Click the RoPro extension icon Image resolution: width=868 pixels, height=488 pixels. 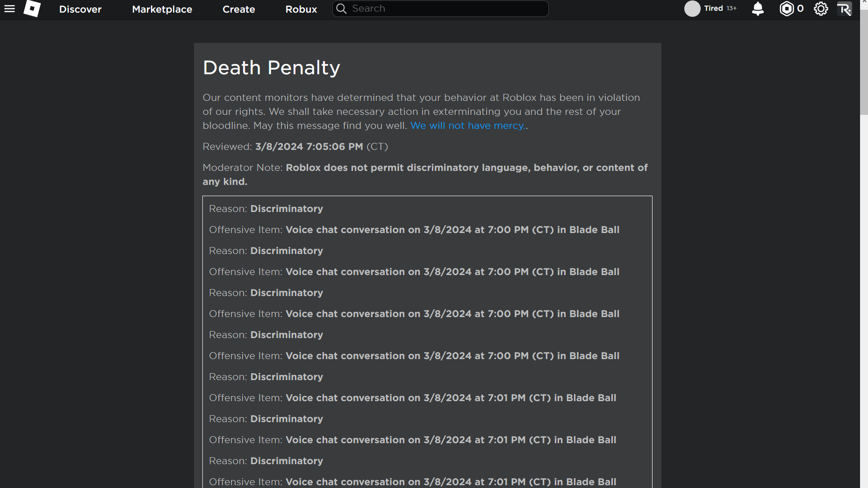(844, 9)
